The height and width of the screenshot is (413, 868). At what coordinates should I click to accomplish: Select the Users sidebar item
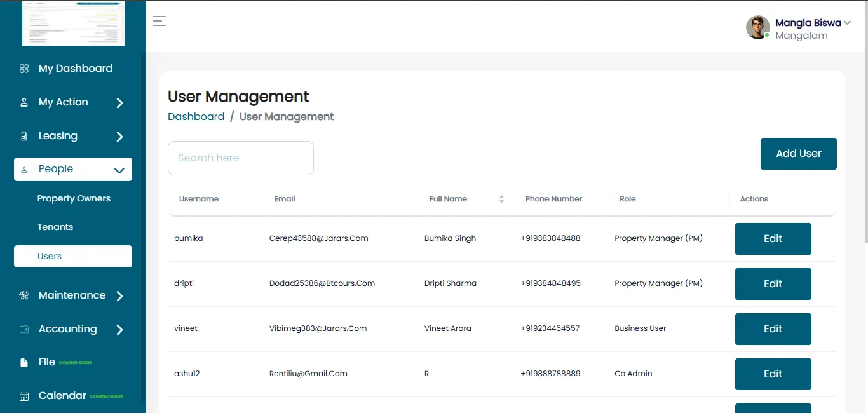tap(73, 256)
